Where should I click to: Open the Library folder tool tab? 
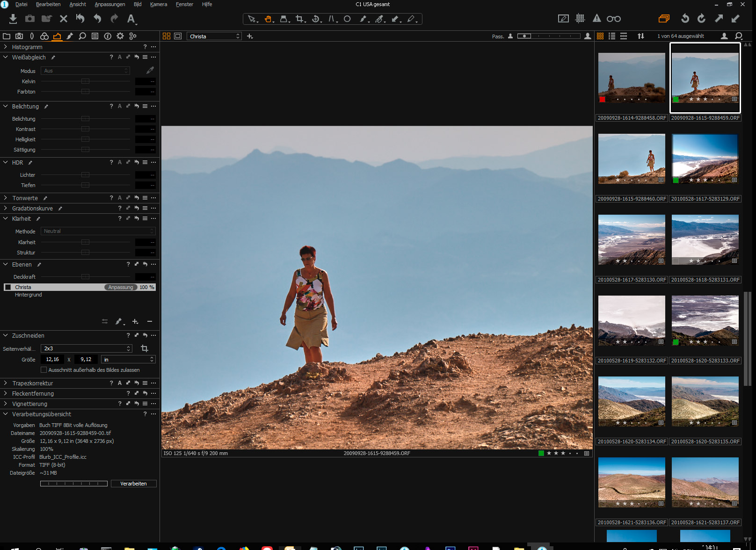(7, 36)
